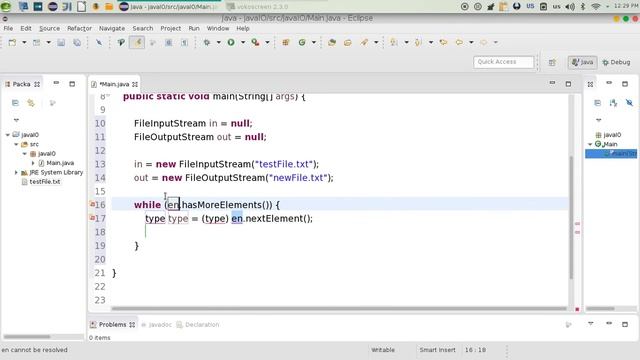Click the Run External Tools icon
This screenshot has height=360, width=640.
click(256, 42)
